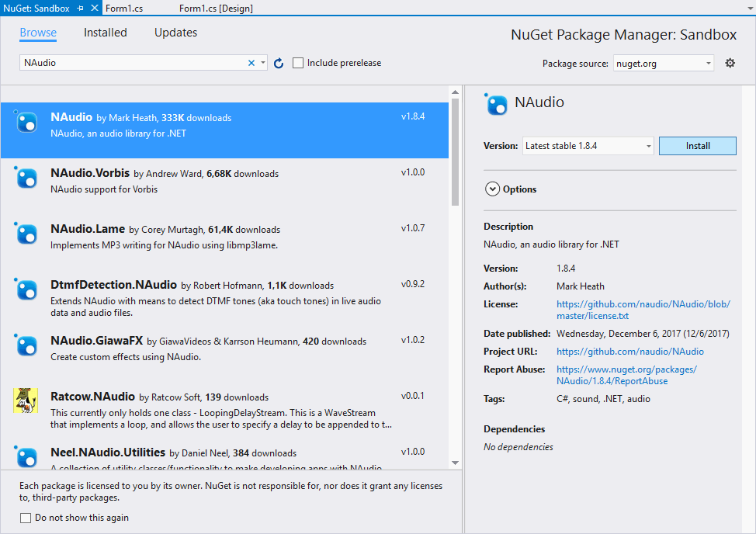The height and width of the screenshot is (534, 756).
Task: Open the Form1.cs [Design] document tab
Action: [216, 9]
